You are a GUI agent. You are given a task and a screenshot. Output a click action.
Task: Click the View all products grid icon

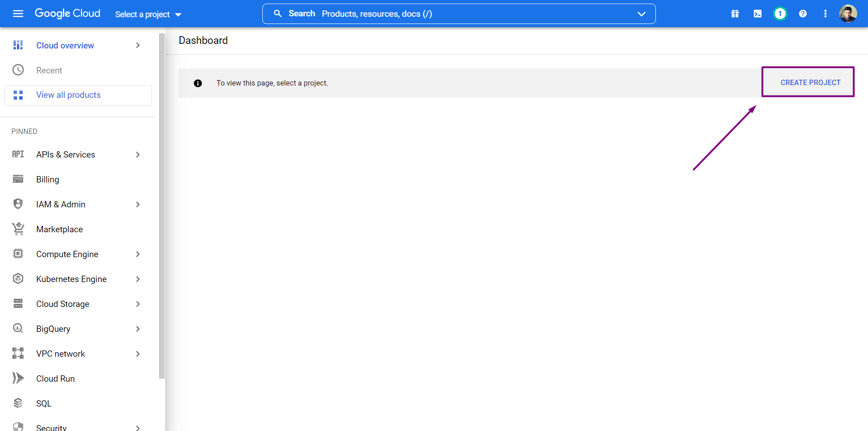(x=18, y=95)
